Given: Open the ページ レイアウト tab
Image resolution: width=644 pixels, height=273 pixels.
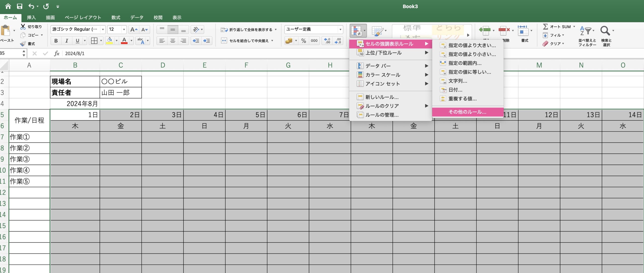Looking at the screenshot, I should (x=83, y=18).
